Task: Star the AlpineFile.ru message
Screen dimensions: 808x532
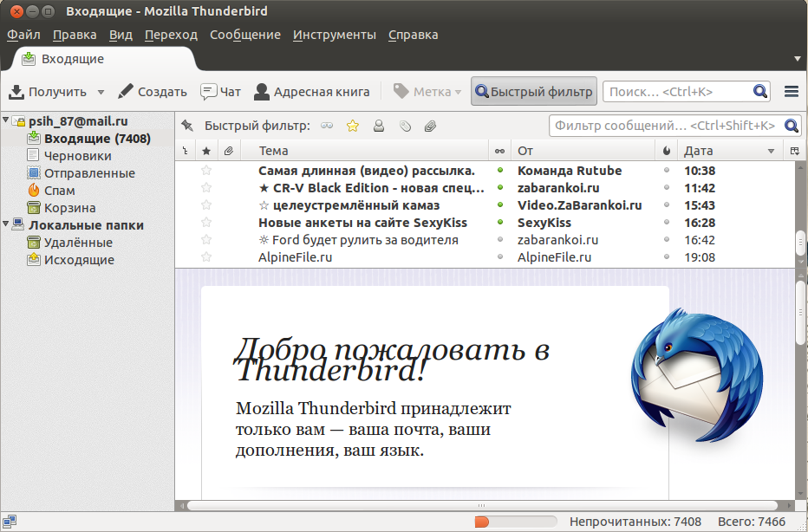Action: 206,257
